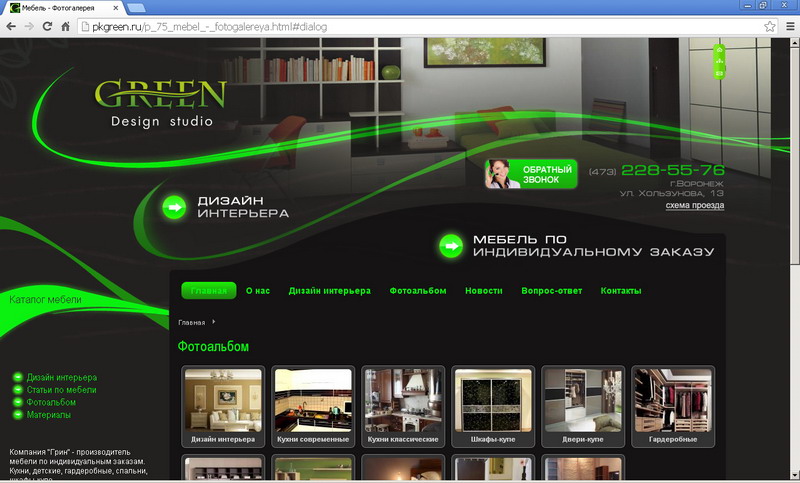Viewport: 800px width, 483px height.
Task: Open the Двери-купе album thumbnail
Action: click(x=583, y=406)
